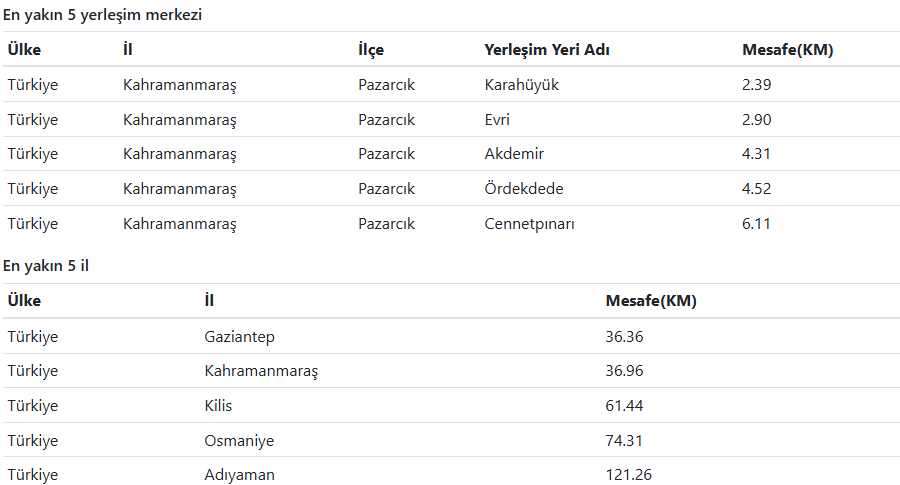900x485 pixels.
Task: Click the En yakın 5 il heading
Action: point(45,266)
